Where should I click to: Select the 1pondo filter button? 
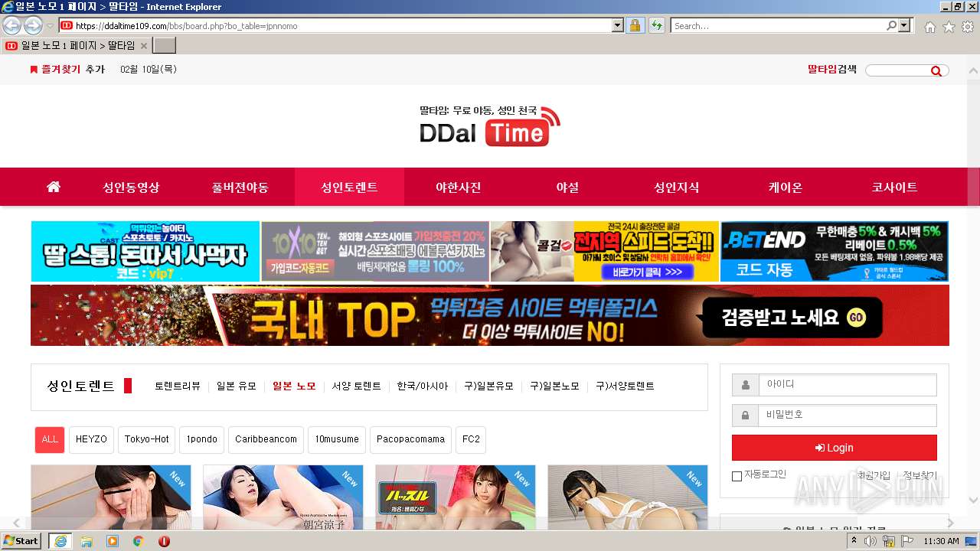pyautogui.click(x=202, y=439)
